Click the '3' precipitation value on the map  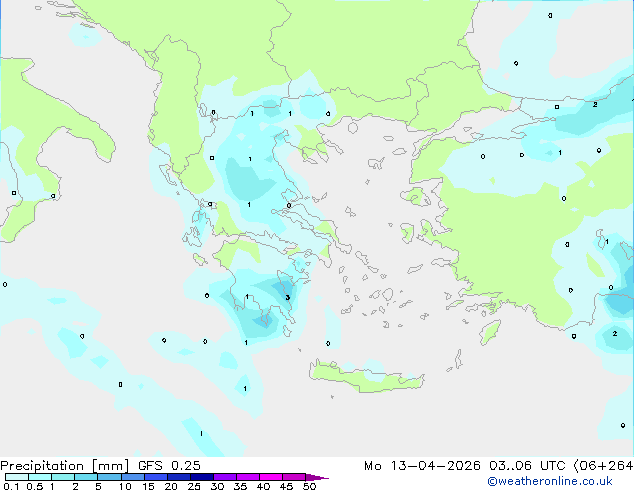click(287, 298)
